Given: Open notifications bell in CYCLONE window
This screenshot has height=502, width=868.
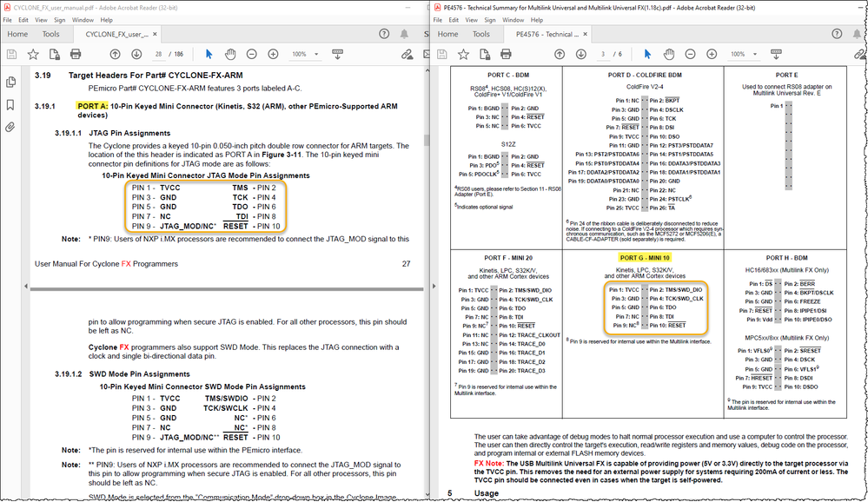Looking at the screenshot, I should point(405,34).
